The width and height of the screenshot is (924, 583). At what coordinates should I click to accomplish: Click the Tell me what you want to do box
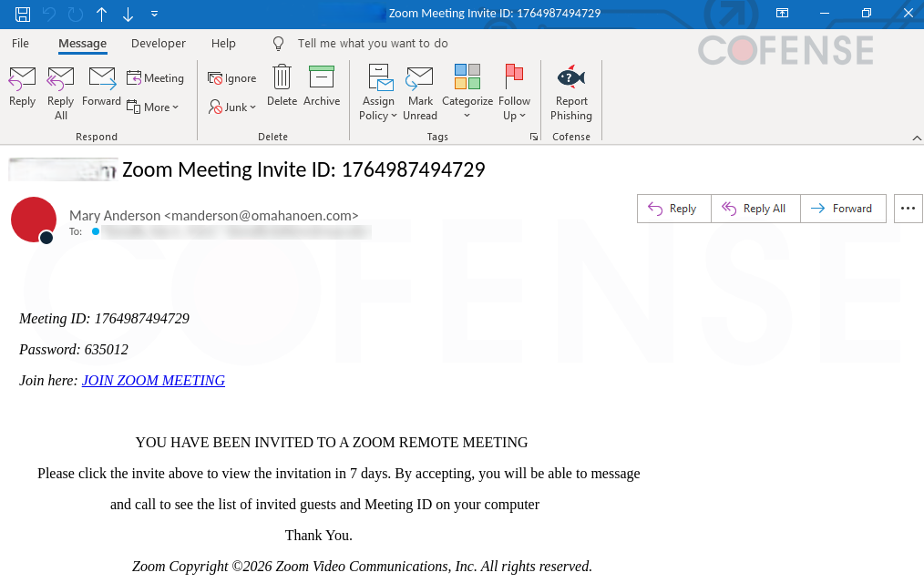(x=373, y=43)
